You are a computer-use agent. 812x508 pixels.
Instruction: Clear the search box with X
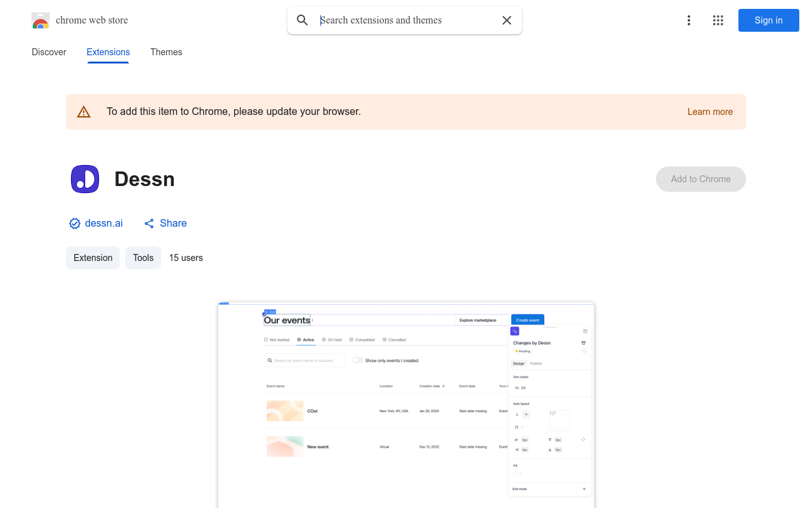tap(507, 20)
